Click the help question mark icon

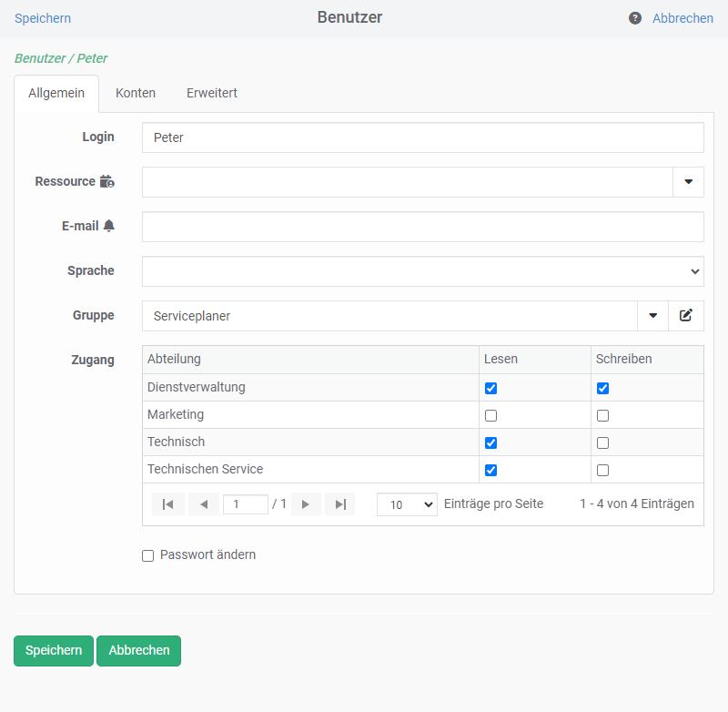click(x=635, y=18)
